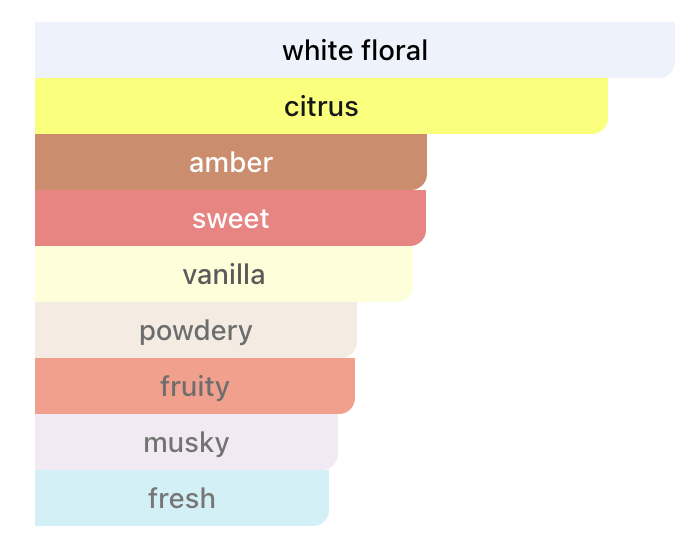Click the "citrus" text label

coord(321,106)
